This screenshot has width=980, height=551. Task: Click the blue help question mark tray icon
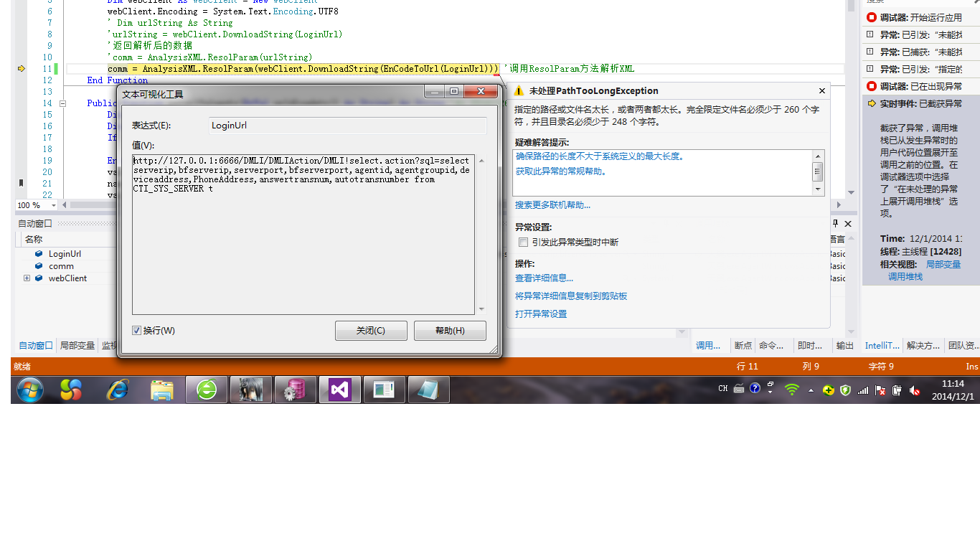[x=755, y=388]
